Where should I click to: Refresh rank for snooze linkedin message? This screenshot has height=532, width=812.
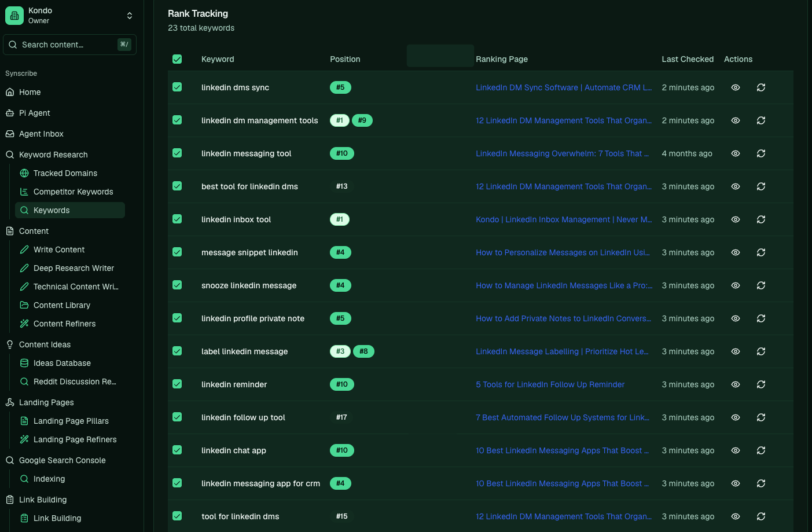click(761, 285)
